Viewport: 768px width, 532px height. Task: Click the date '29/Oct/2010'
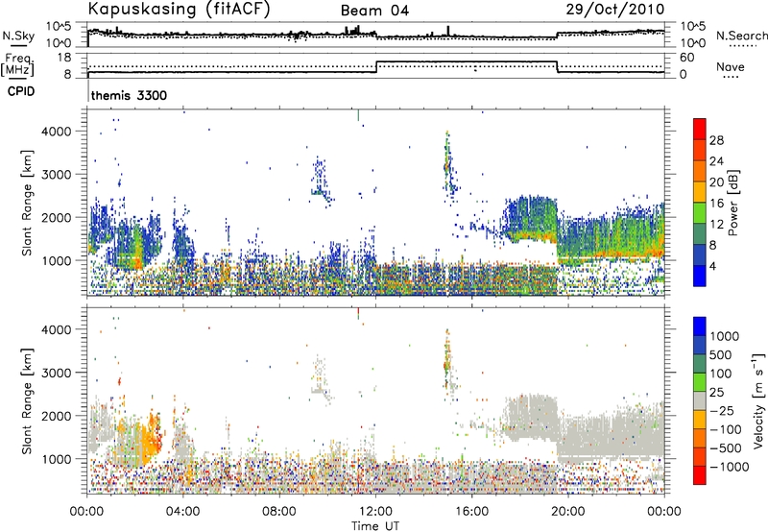coord(615,10)
